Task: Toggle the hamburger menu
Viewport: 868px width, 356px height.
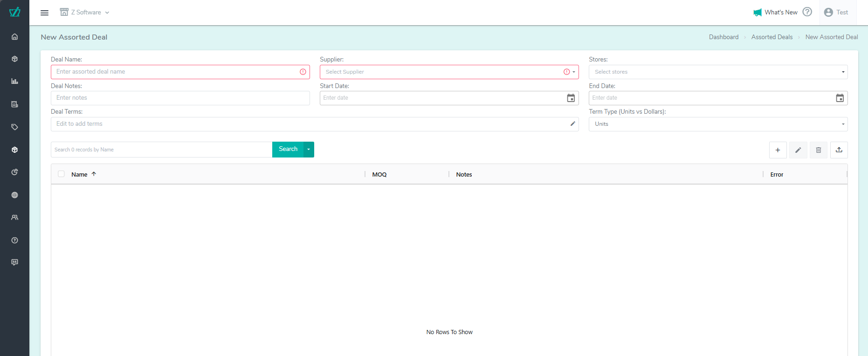Action: pos(44,13)
